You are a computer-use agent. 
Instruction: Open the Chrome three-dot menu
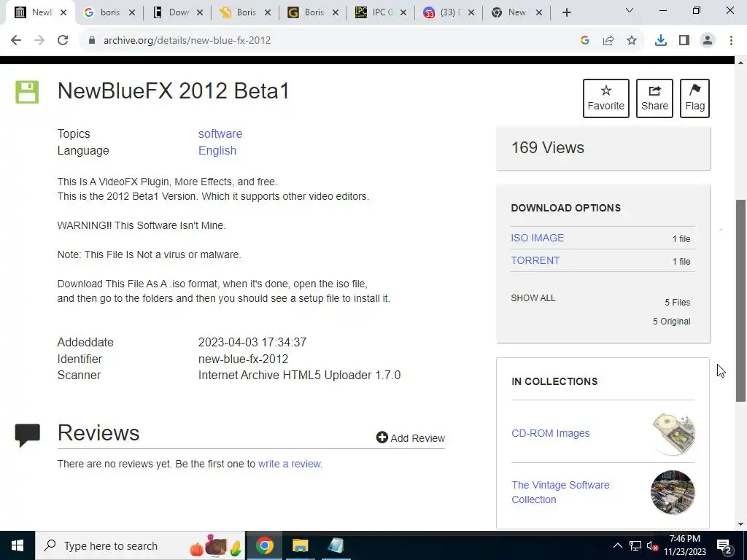tap(731, 41)
